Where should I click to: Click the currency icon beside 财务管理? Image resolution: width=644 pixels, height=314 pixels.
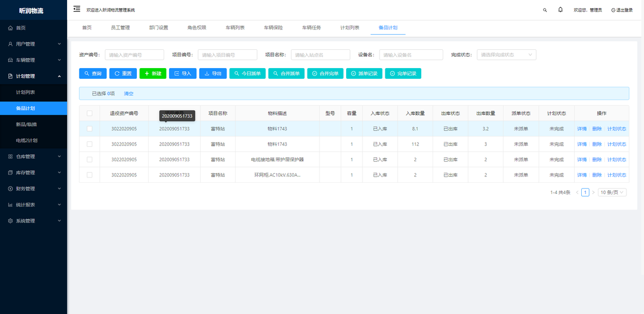11,189
